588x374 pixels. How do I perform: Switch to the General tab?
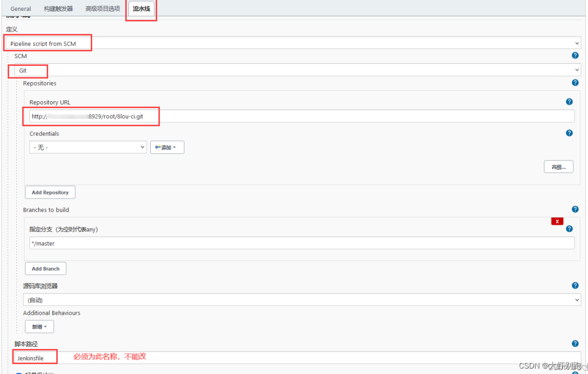[21, 9]
